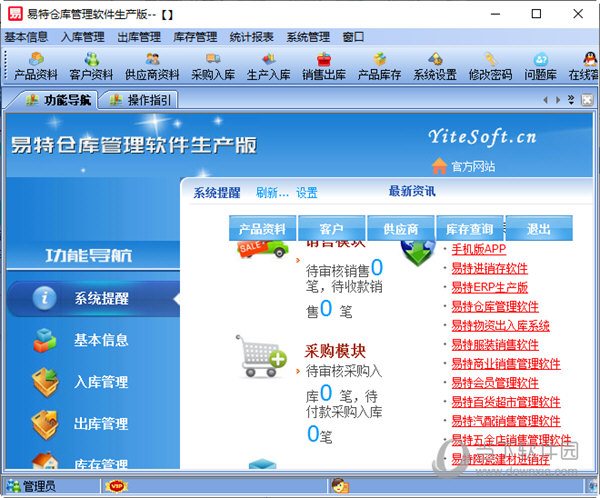Click the 管理员 user status entry
This screenshot has height=498, width=600.
pyautogui.click(x=31, y=486)
